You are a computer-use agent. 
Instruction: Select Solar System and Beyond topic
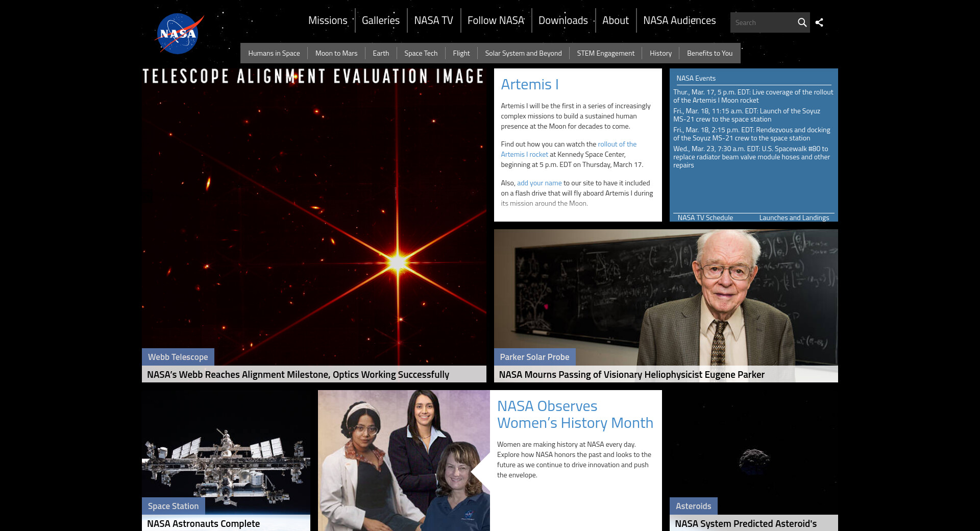pos(524,53)
